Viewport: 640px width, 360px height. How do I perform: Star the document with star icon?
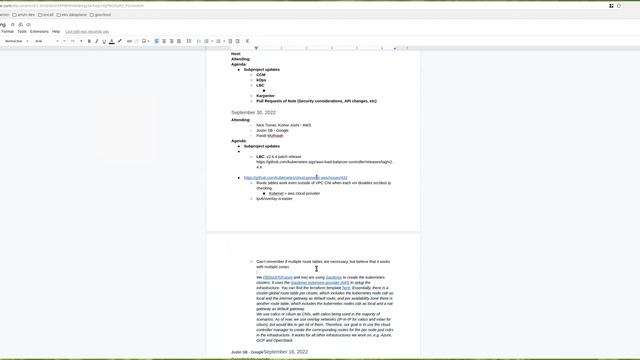click(x=13, y=24)
